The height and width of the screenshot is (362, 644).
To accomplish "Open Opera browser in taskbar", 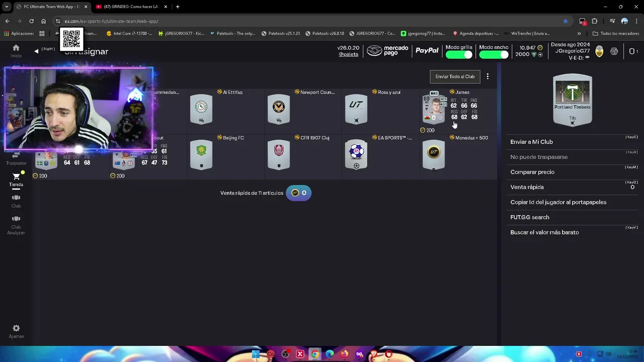I will tap(388, 354).
